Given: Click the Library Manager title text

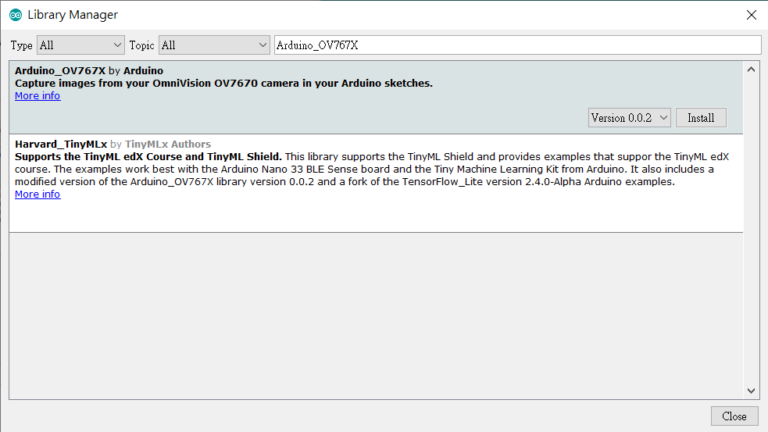Looking at the screenshot, I should (73, 15).
